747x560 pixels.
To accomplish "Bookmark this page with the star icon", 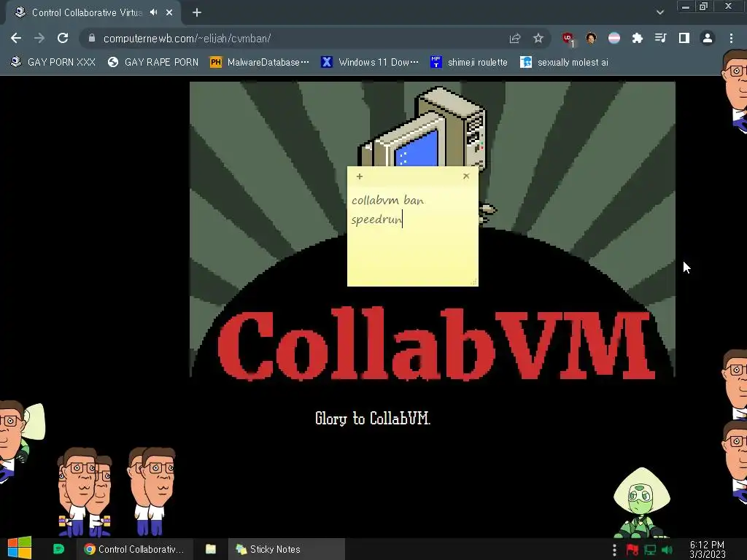I will coord(538,38).
